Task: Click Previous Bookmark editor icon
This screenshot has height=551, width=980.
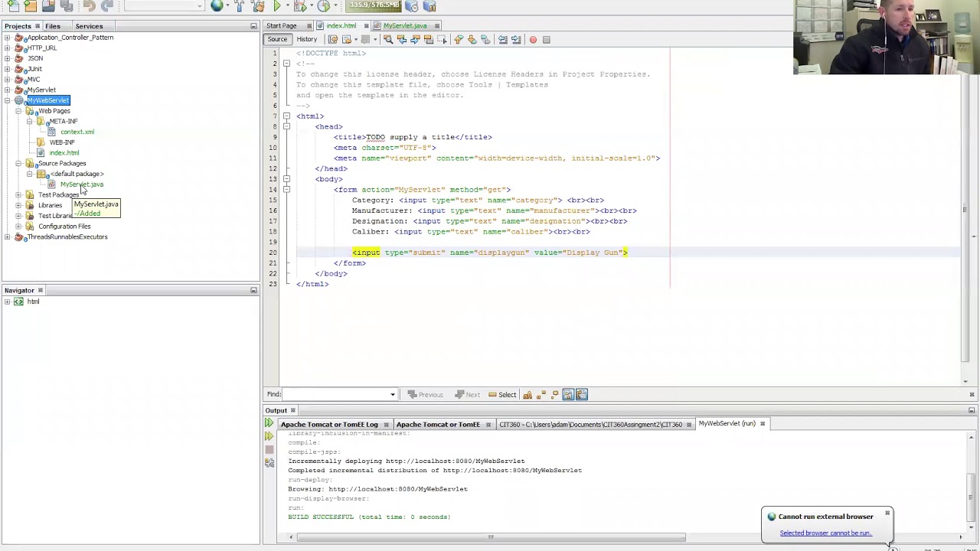Action: click(459, 40)
